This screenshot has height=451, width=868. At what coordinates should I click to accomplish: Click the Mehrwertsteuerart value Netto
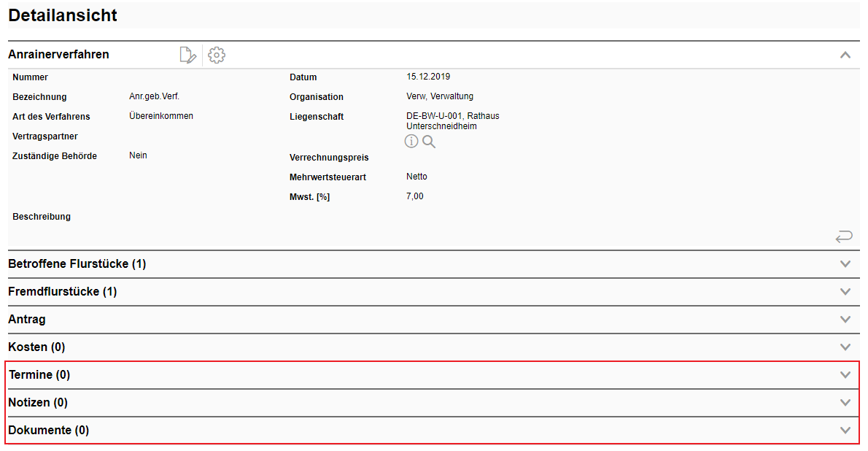(416, 177)
